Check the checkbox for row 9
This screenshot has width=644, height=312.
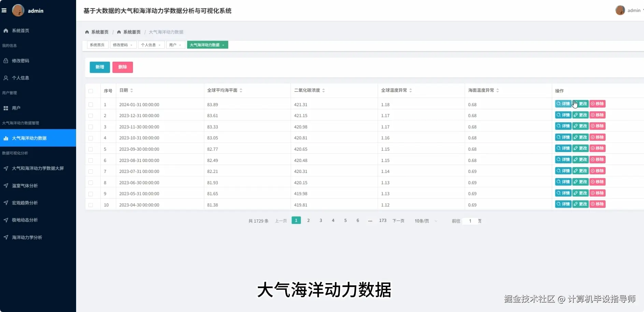(x=91, y=194)
